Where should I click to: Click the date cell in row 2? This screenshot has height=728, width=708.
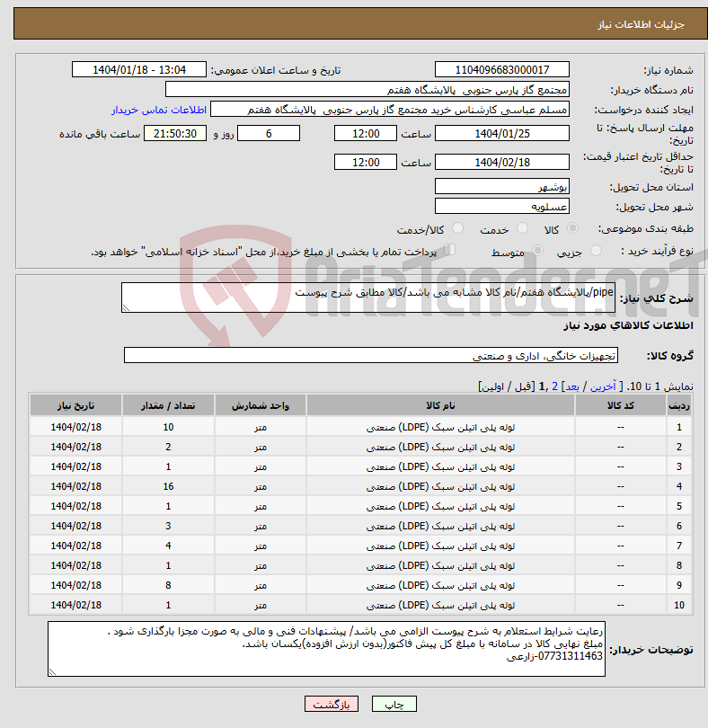pos(75,447)
